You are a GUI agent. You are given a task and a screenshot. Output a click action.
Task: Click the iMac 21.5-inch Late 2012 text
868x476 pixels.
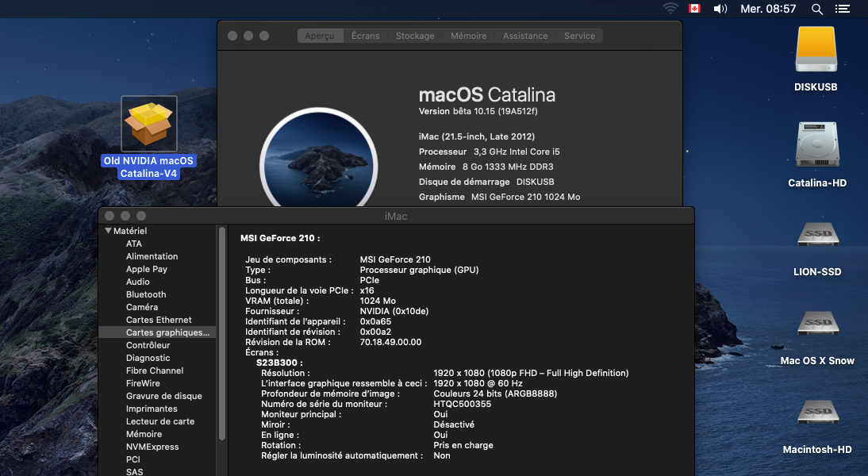coord(477,136)
